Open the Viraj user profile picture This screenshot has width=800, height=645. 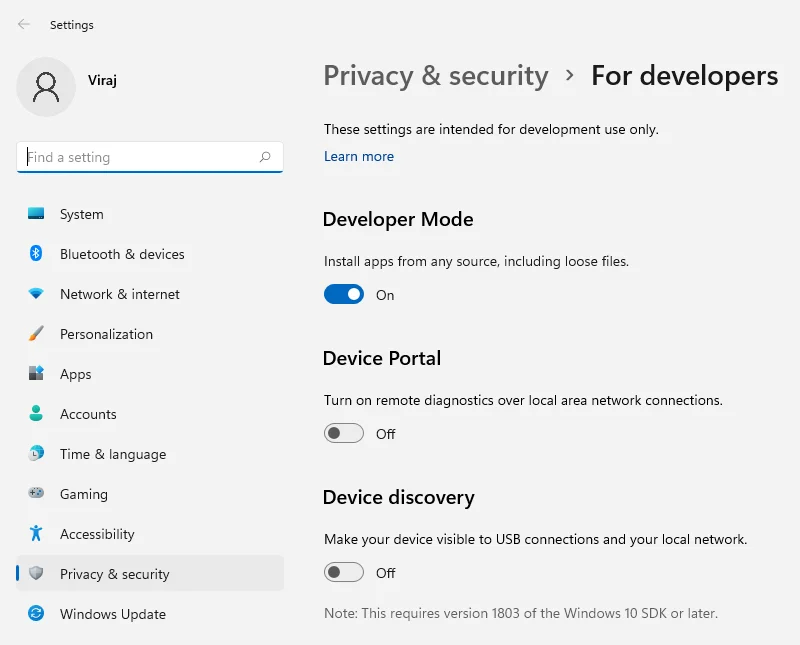(x=46, y=87)
